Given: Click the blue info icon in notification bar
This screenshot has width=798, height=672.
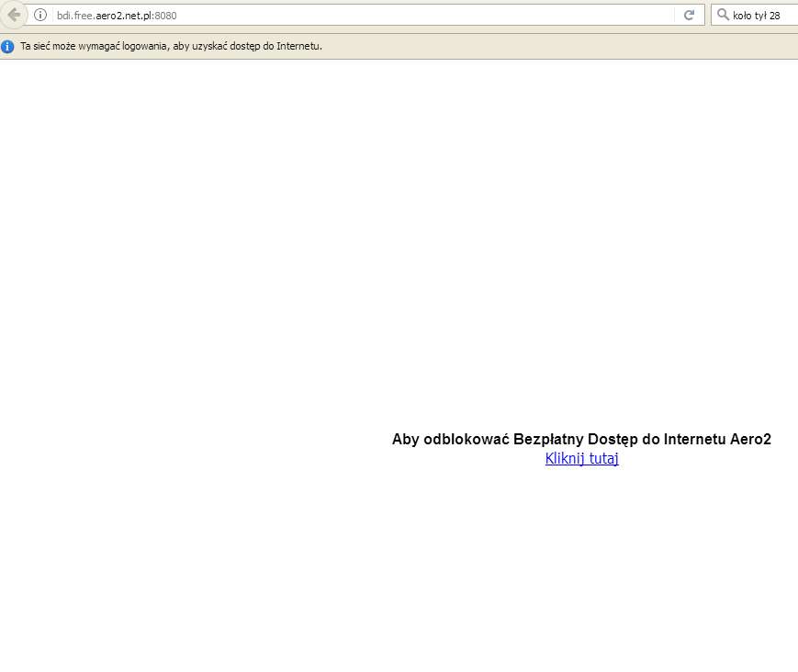Looking at the screenshot, I should click(8, 47).
